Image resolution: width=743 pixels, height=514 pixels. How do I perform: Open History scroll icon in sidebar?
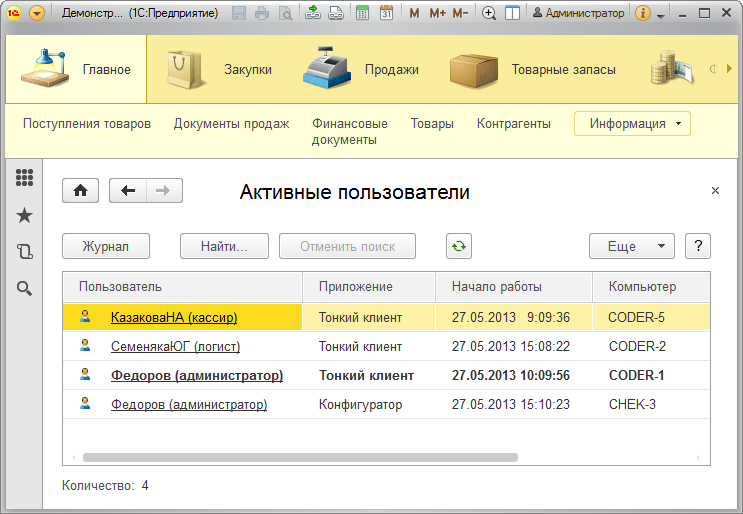point(24,251)
